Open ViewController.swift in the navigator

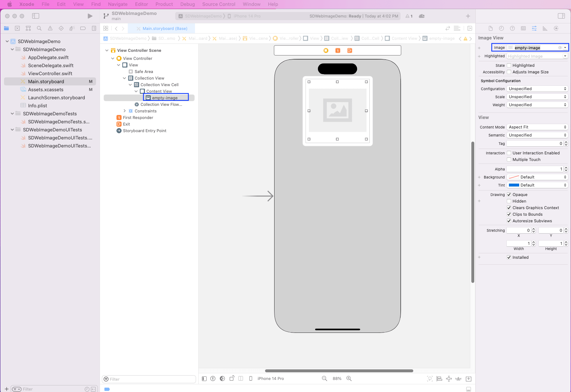[50, 74]
